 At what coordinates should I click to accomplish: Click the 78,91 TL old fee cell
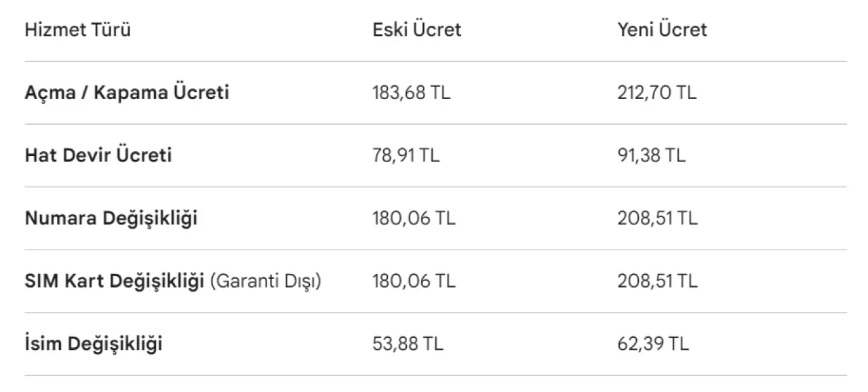(x=406, y=156)
